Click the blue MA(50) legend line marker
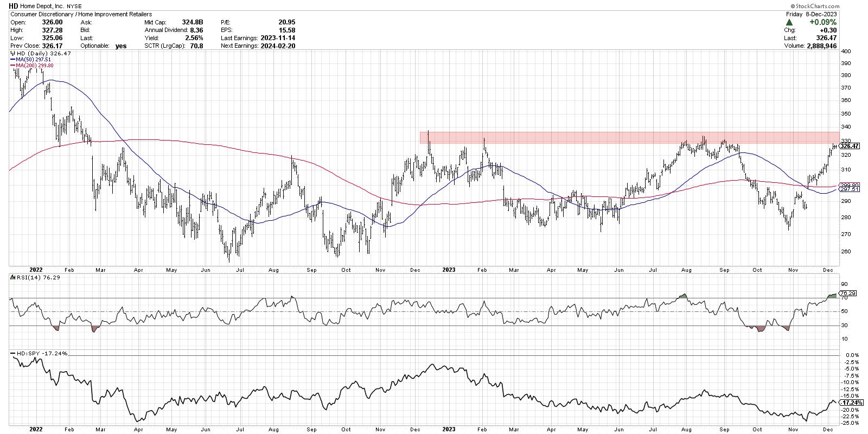The height and width of the screenshot is (434, 868). (12, 60)
